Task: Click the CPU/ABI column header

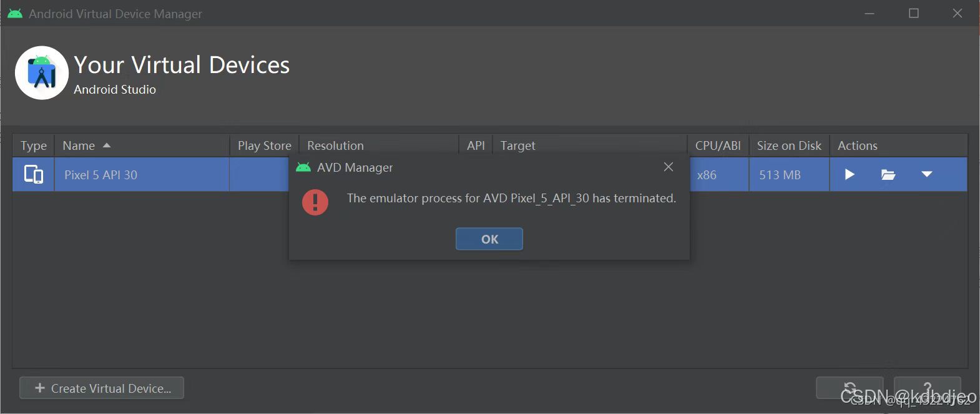Action: tap(718, 145)
